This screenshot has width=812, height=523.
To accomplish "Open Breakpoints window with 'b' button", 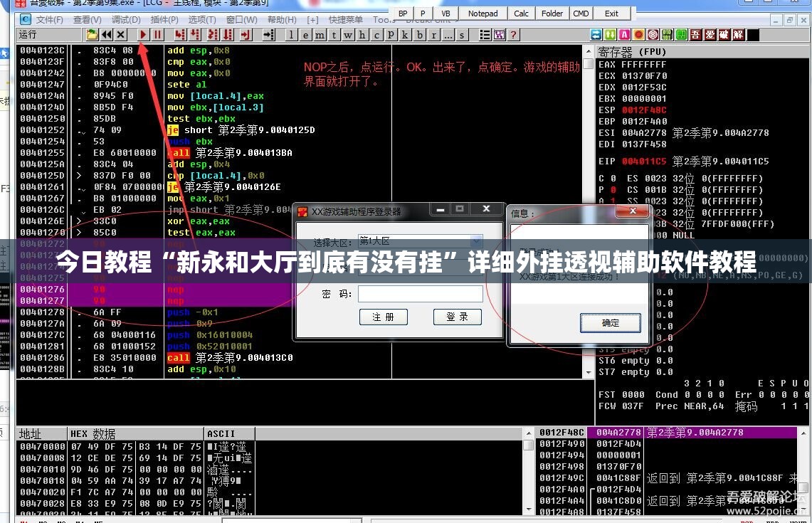I will coord(419,35).
